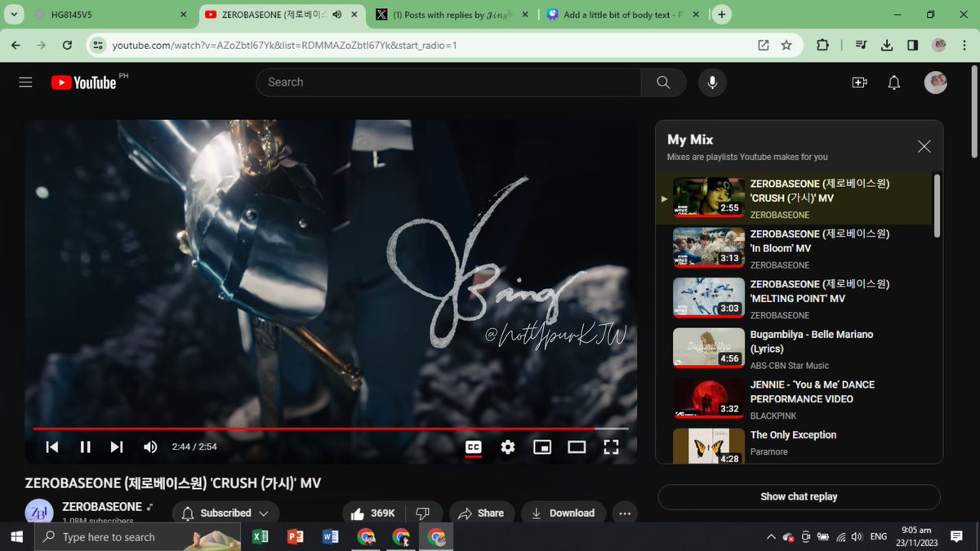View site information icon in address bar
980x551 pixels.
click(x=96, y=45)
